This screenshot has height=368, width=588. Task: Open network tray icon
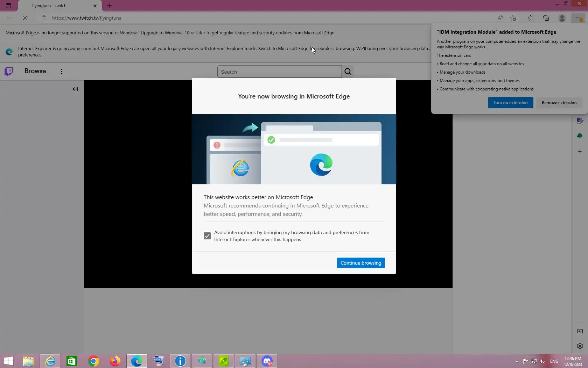tap(534, 361)
